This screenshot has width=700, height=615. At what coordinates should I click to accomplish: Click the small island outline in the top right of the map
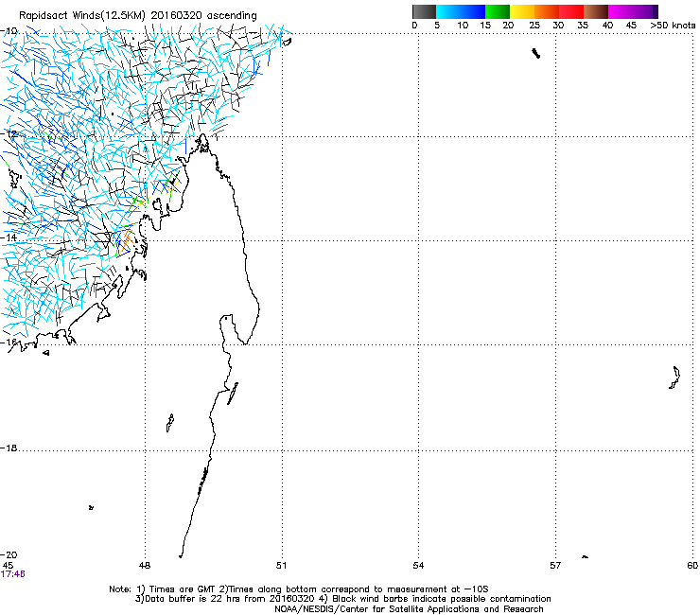tap(536, 54)
